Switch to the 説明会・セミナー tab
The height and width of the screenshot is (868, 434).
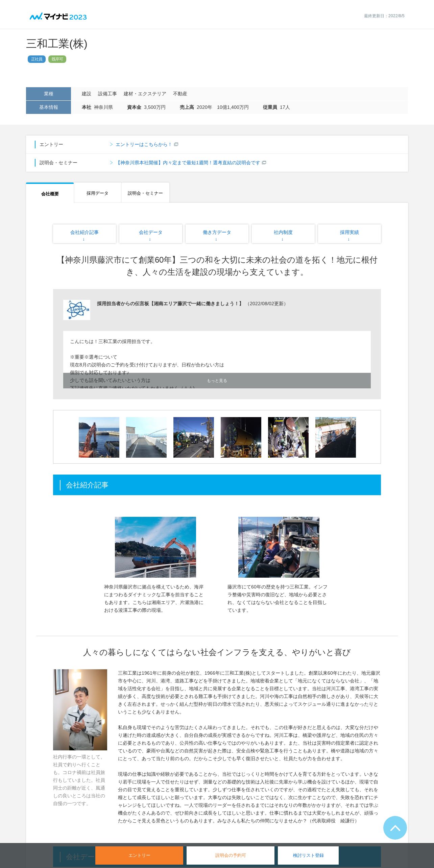pos(145,193)
